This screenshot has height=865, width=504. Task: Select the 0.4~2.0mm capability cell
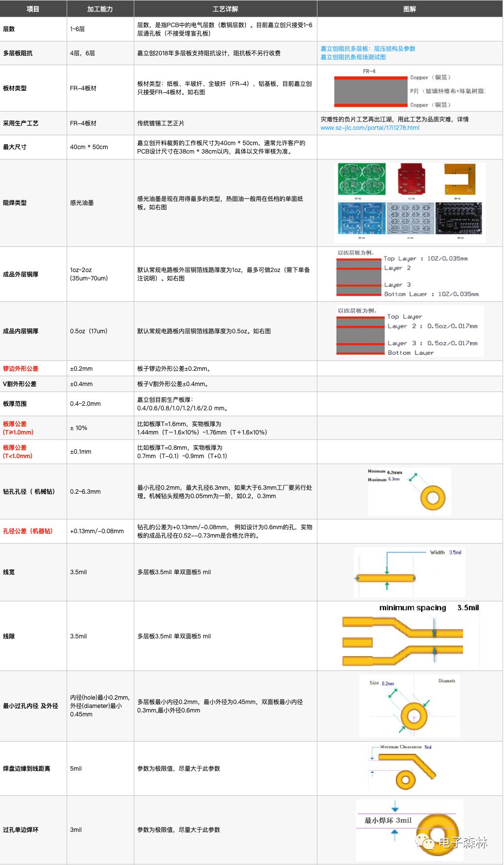85,404
